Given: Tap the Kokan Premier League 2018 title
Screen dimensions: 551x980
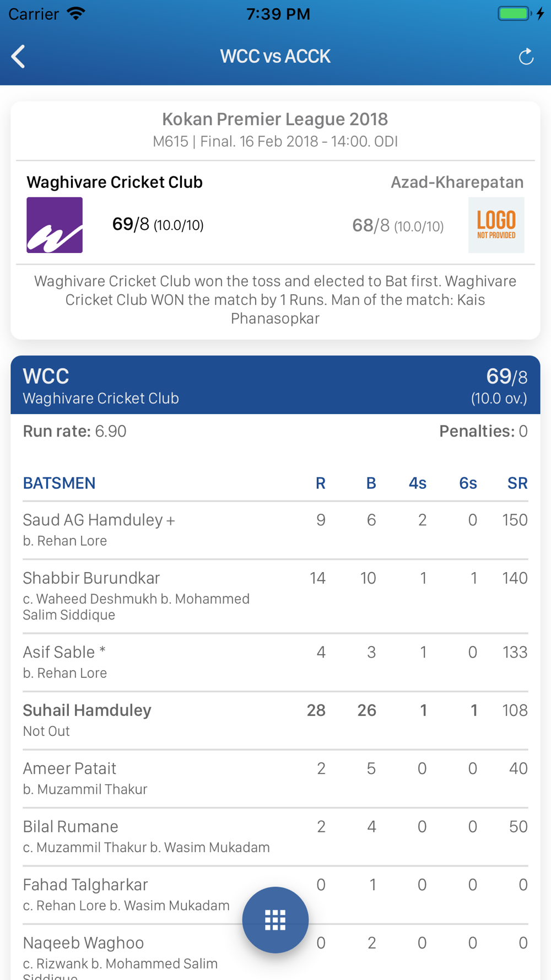Looking at the screenshot, I should pyautogui.click(x=275, y=119).
